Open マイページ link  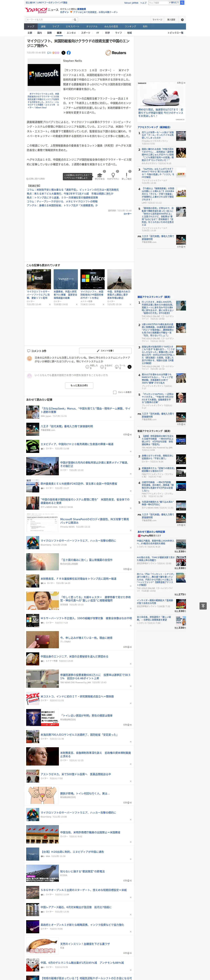157,19
